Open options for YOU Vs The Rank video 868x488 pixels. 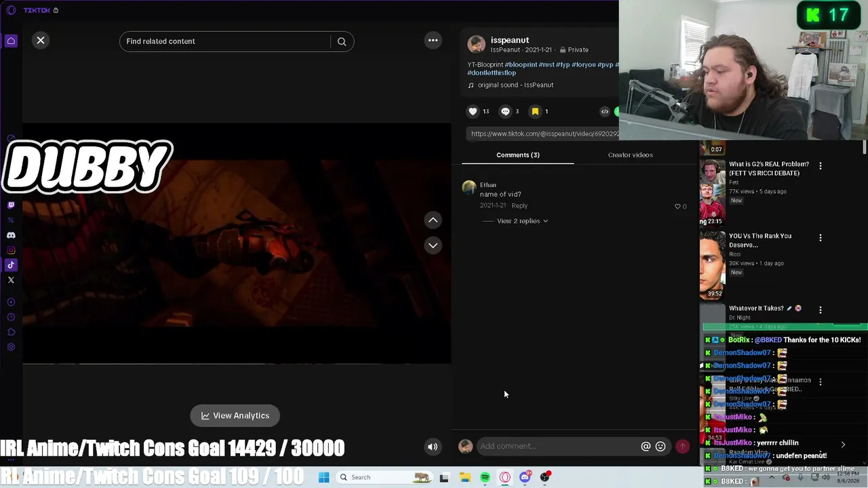[x=821, y=237]
